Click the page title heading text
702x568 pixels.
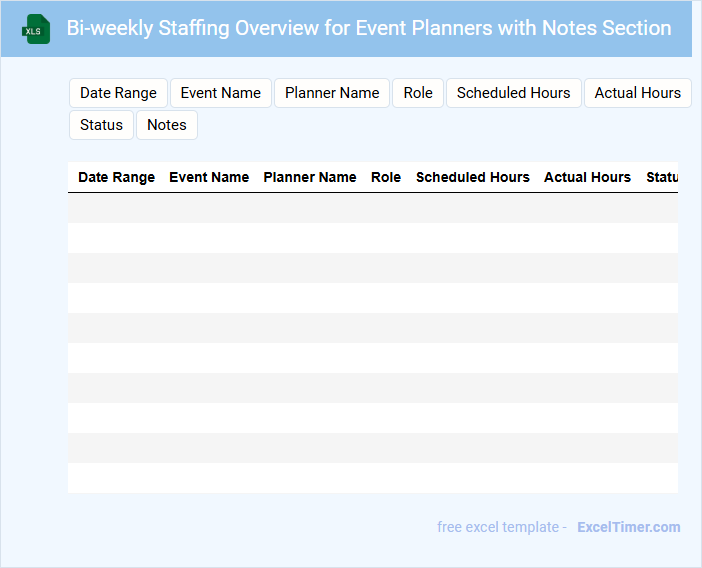point(369,28)
